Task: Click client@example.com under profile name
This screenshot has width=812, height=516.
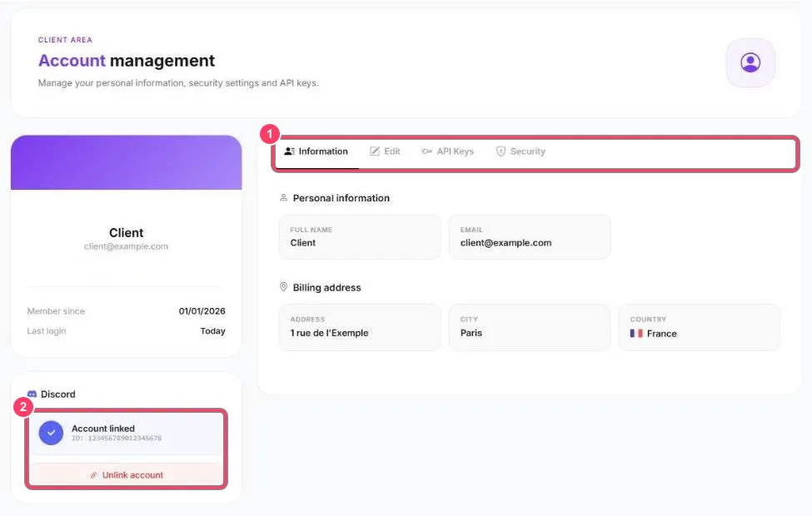Action: pyautogui.click(x=127, y=246)
